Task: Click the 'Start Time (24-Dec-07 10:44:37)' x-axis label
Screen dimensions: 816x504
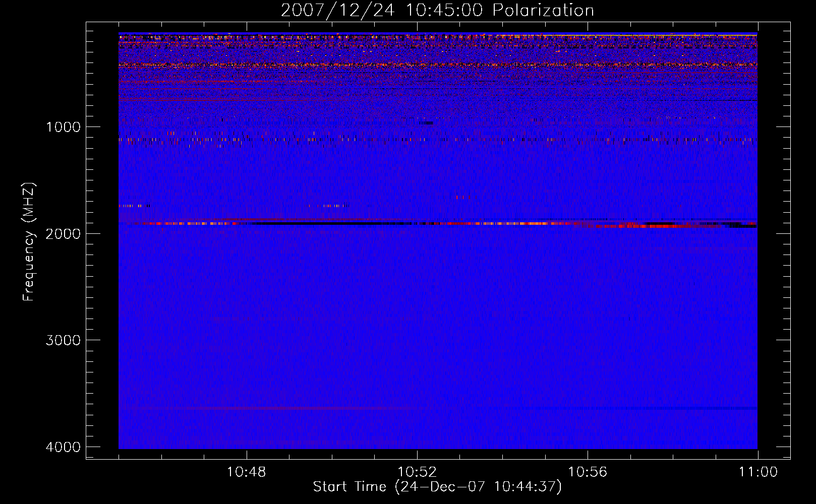Action: coord(437,487)
